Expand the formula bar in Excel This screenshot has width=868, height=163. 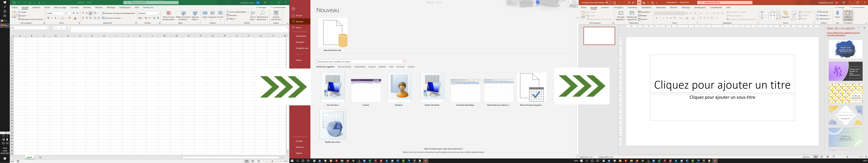point(287,28)
